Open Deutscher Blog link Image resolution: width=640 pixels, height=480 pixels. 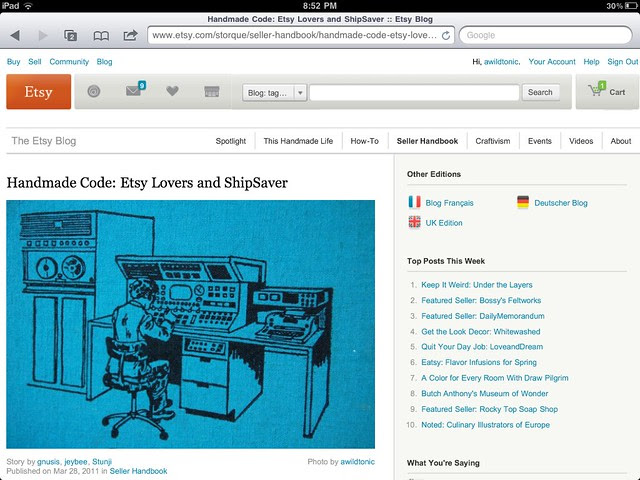pos(561,203)
